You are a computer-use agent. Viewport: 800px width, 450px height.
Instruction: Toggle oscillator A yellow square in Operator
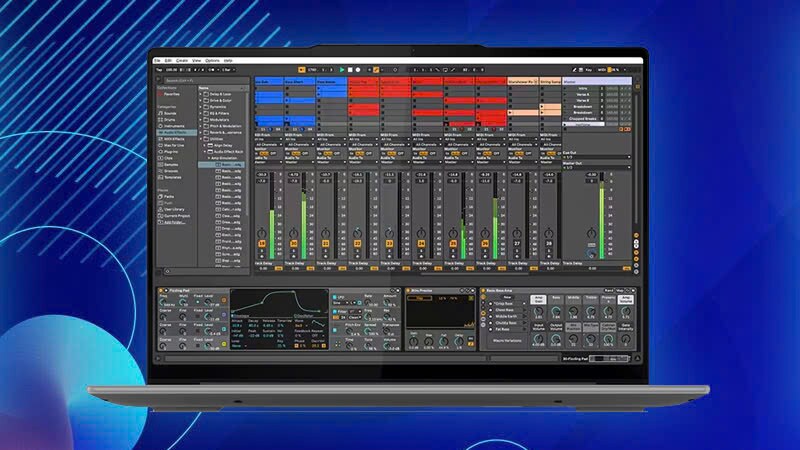[224, 344]
